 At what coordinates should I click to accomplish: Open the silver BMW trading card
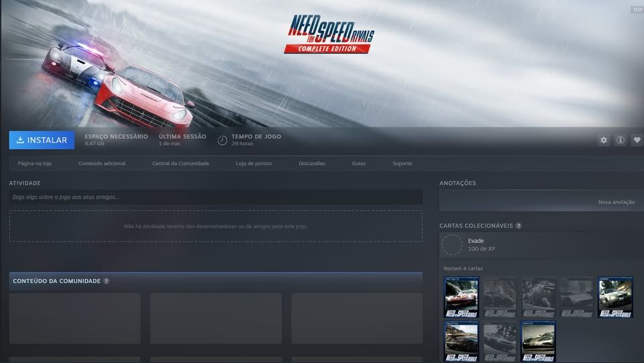click(x=615, y=297)
